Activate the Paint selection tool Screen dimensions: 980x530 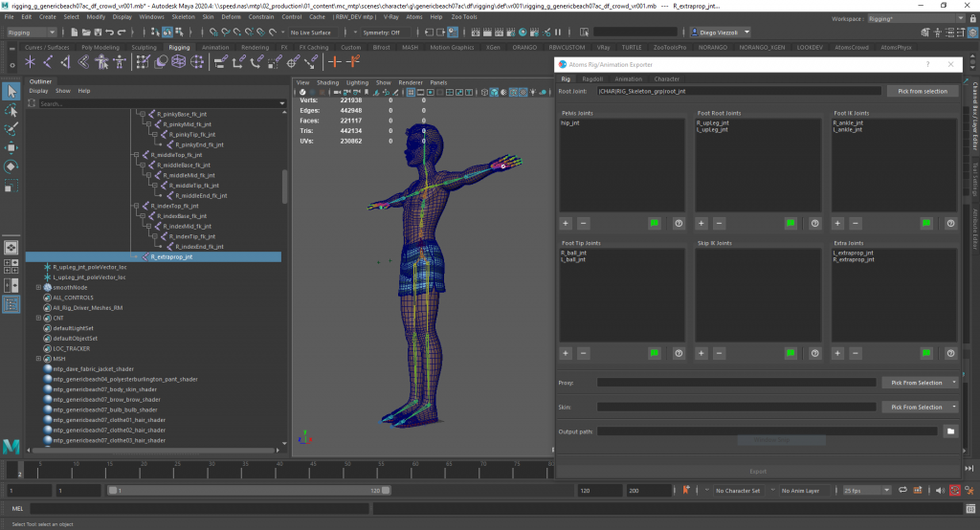(11, 129)
